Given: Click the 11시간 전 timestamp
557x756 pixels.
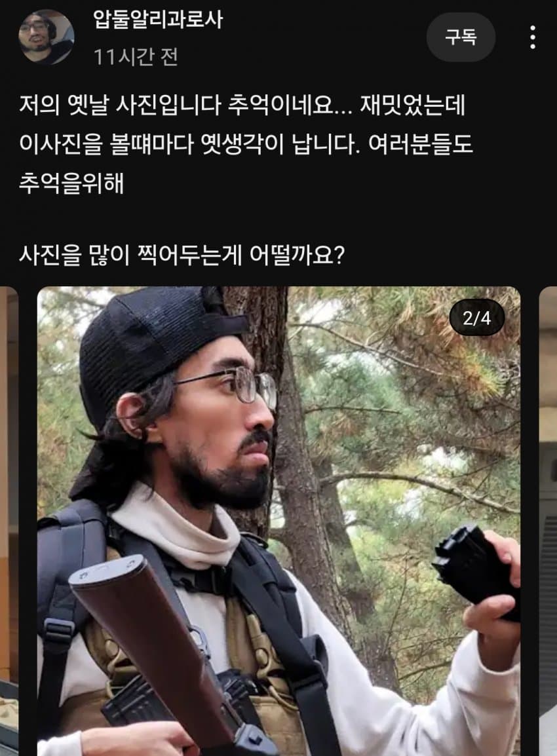Looking at the screenshot, I should 136,56.
